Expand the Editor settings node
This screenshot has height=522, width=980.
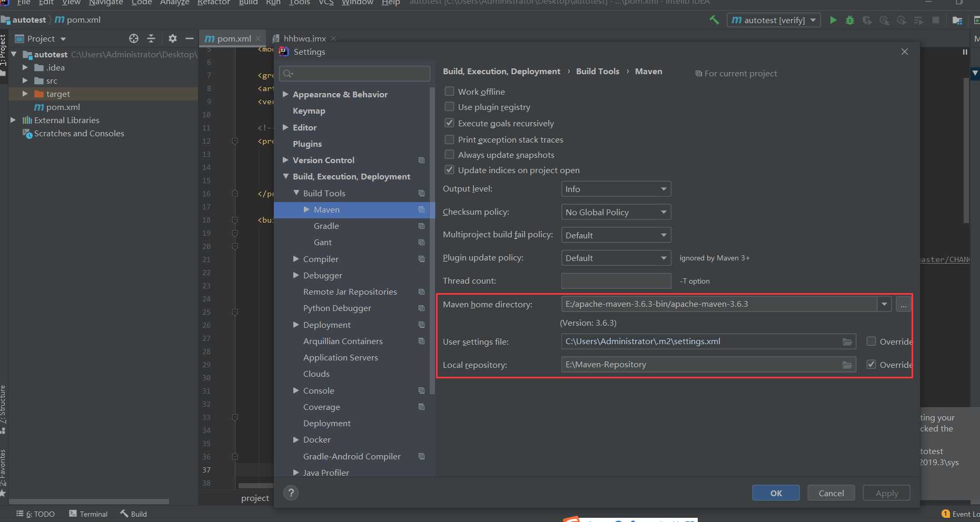coord(285,127)
